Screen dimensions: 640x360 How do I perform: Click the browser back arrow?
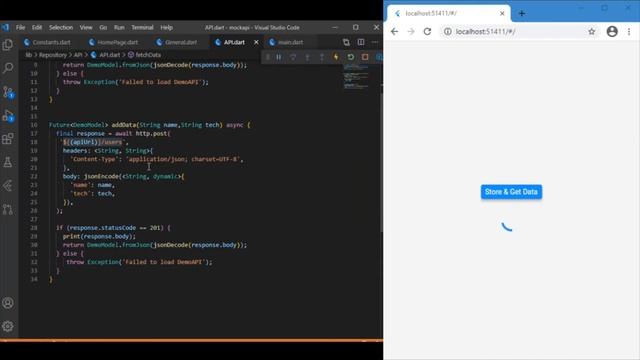coord(394,31)
